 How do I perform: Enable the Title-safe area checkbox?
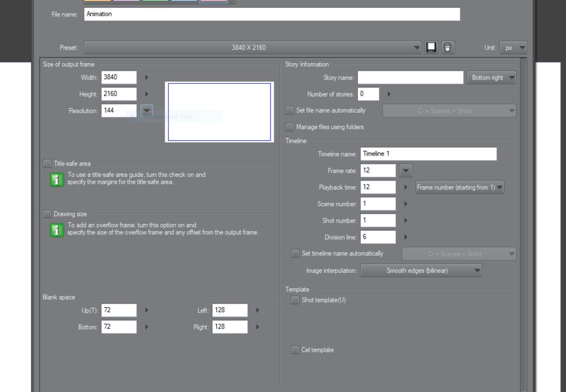pyautogui.click(x=47, y=163)
